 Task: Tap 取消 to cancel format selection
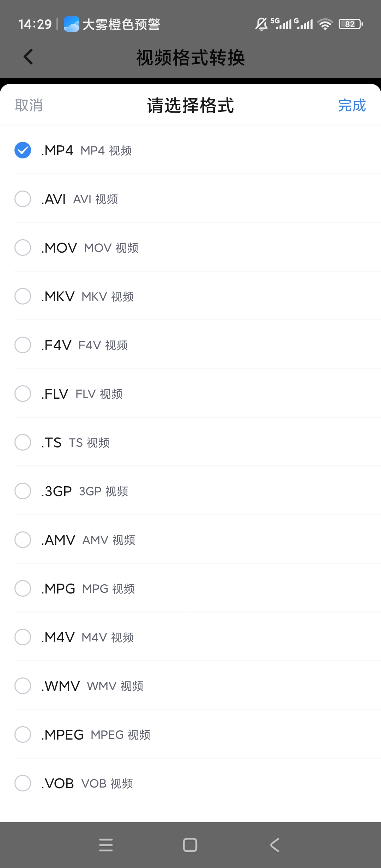[29, 106]
